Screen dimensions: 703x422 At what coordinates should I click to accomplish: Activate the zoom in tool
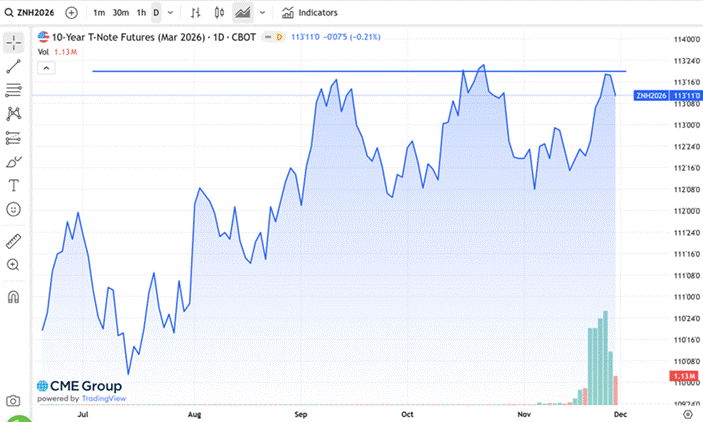pyautogui.click(x=13, y=265)
